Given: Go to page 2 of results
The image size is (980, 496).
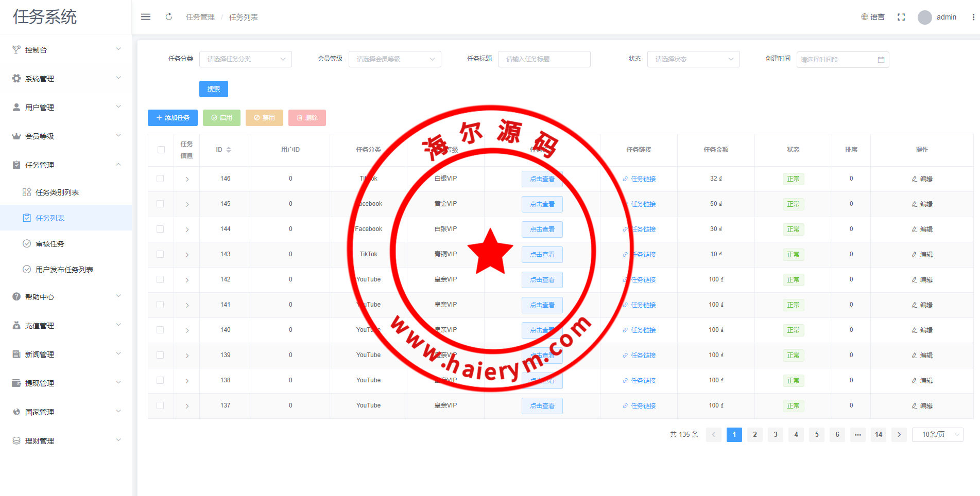Looking at the screenshot, I should point(754,435).
